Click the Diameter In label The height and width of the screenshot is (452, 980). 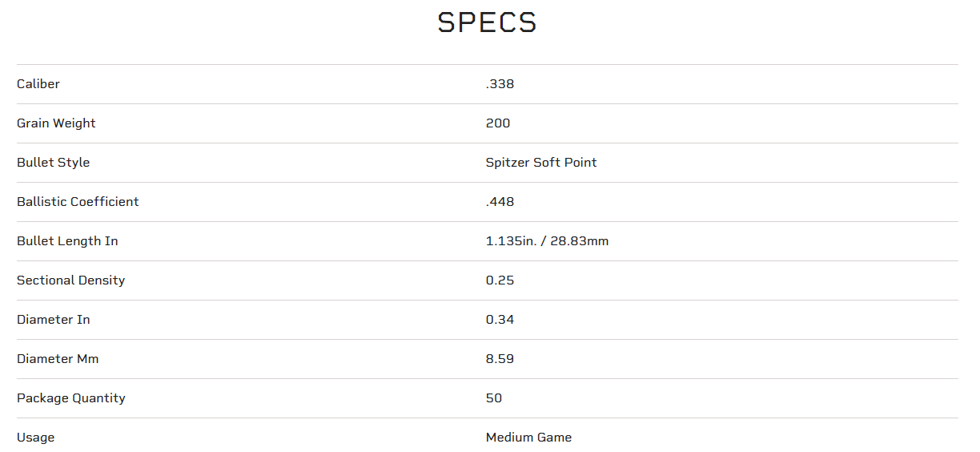(x=53, y=320)
